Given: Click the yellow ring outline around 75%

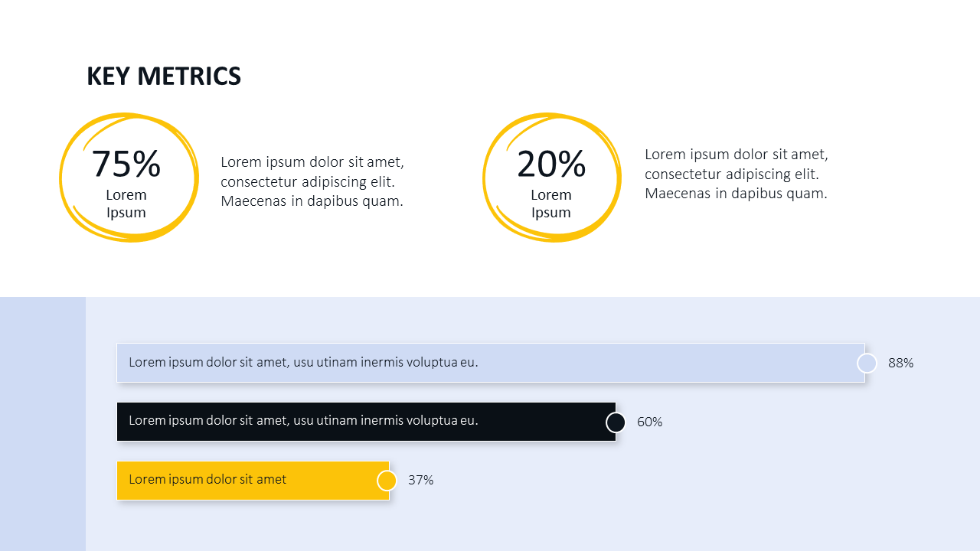Looking at the screenshot, I should click(60, 178).
